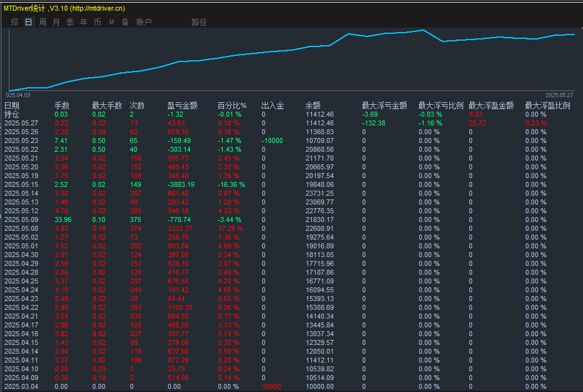Click the M tab

point(111,22)
